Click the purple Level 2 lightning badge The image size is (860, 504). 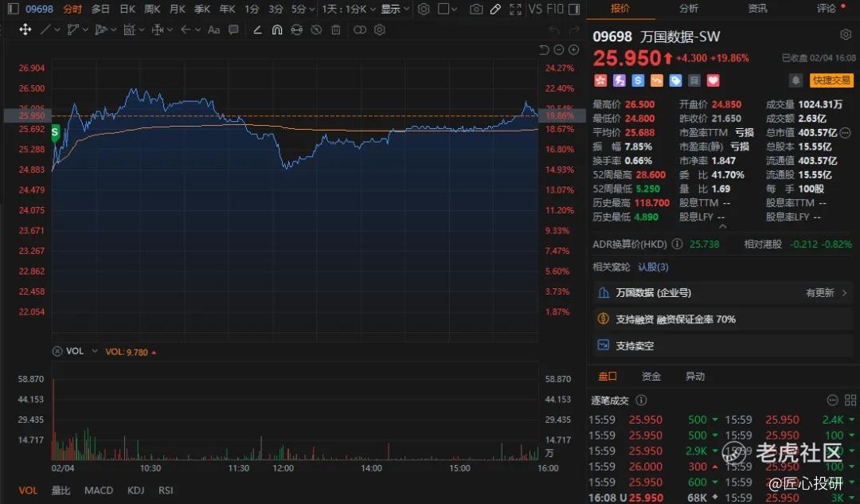point(620,80)
